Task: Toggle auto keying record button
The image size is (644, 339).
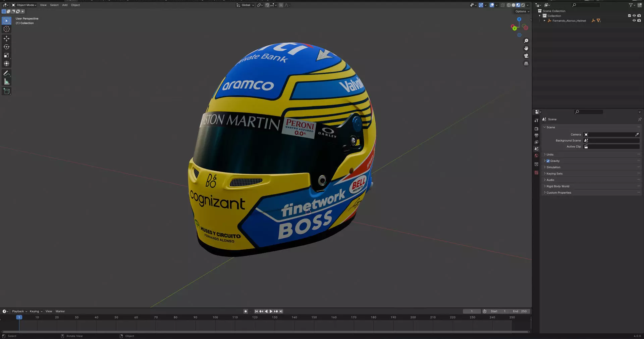Action: 246,311
